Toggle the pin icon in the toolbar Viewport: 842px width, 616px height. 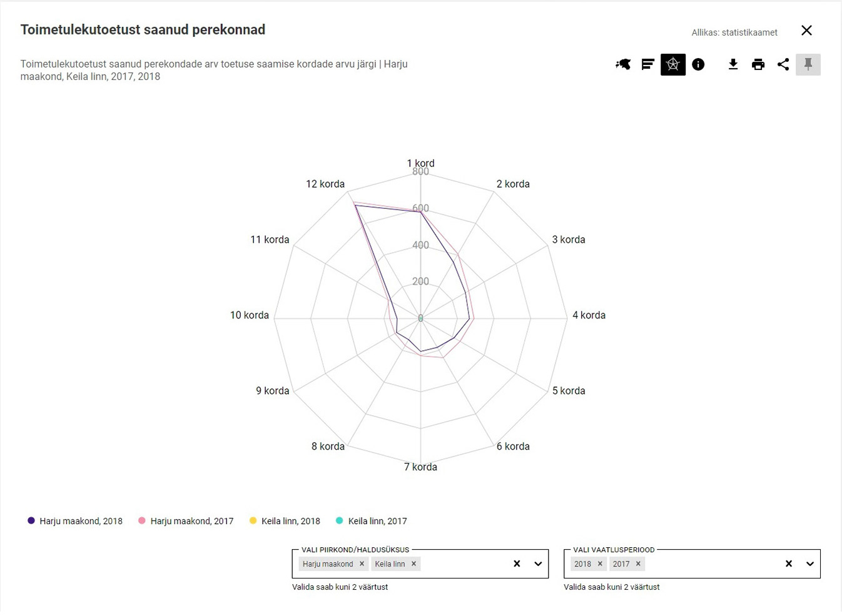point(808,64)
